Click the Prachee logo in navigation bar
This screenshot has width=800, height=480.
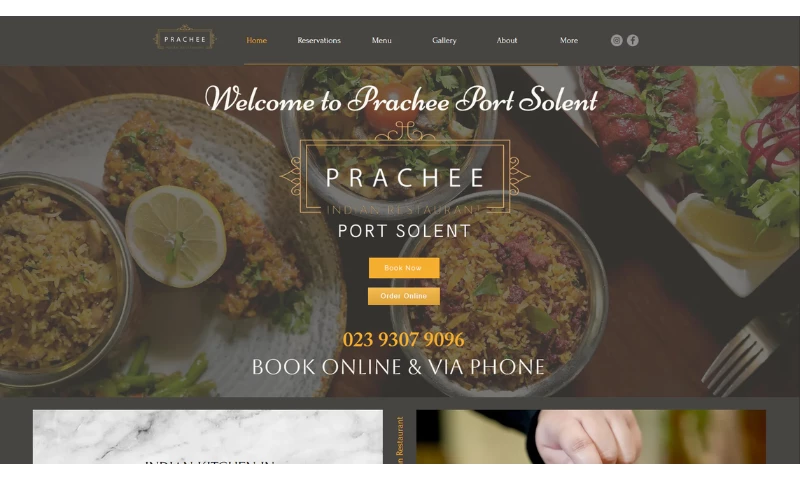pyautogui.click(x=185, y=38)
